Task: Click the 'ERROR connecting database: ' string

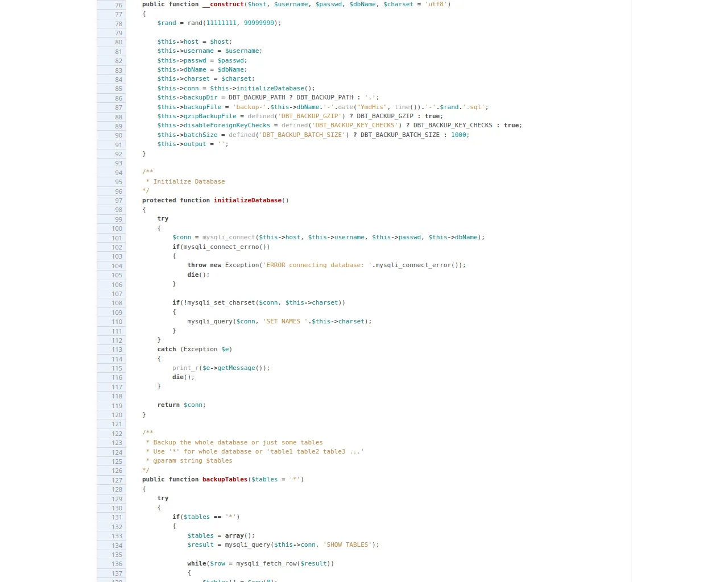Action: point(317,265)
